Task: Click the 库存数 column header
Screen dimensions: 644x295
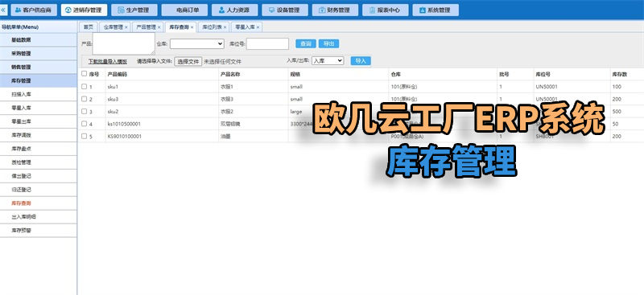Action: (x=619, y=74)
